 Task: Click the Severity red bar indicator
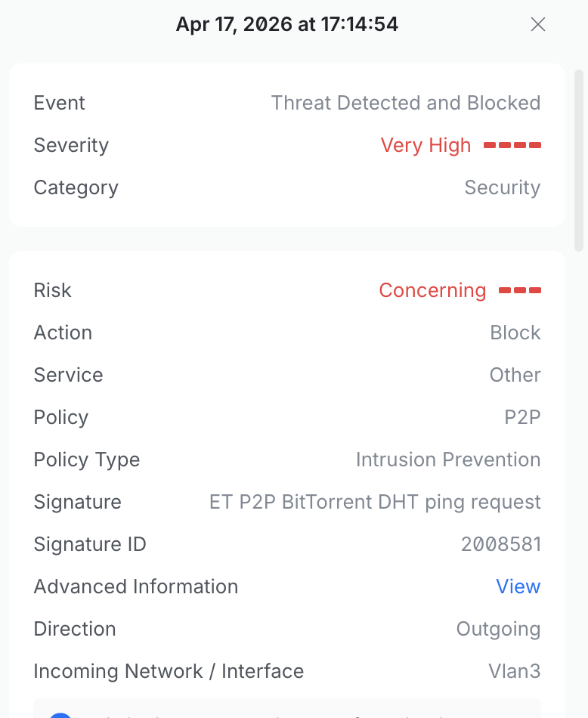[x=512, y=145]
